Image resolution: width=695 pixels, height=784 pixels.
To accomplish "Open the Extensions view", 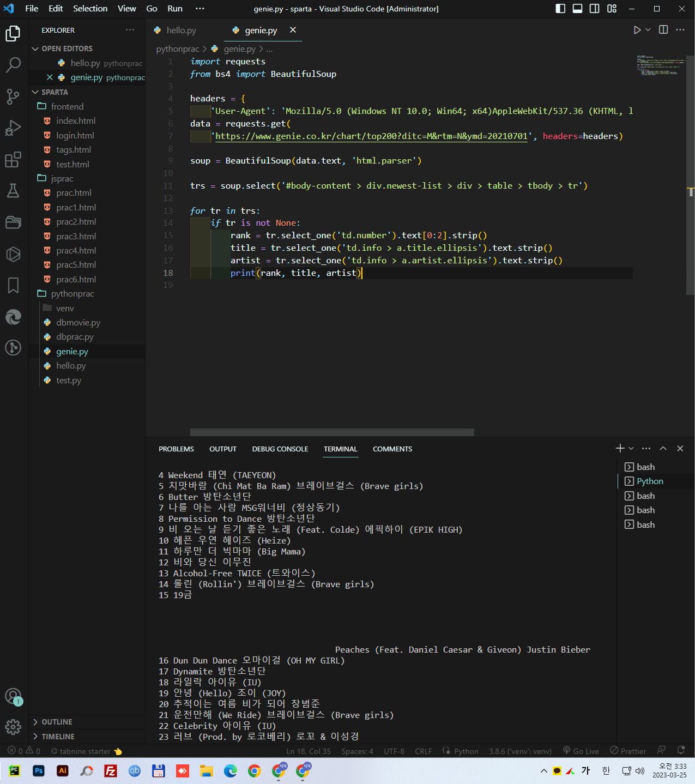I will [13, 160].
